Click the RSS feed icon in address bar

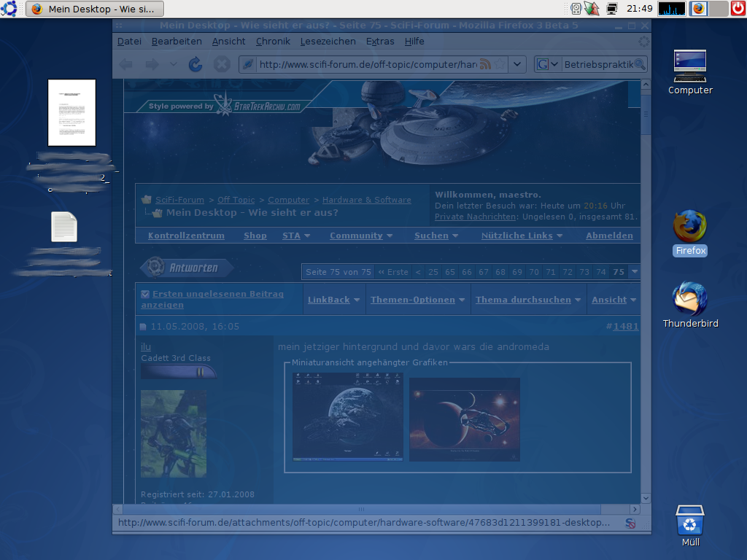tap(485, 64)
